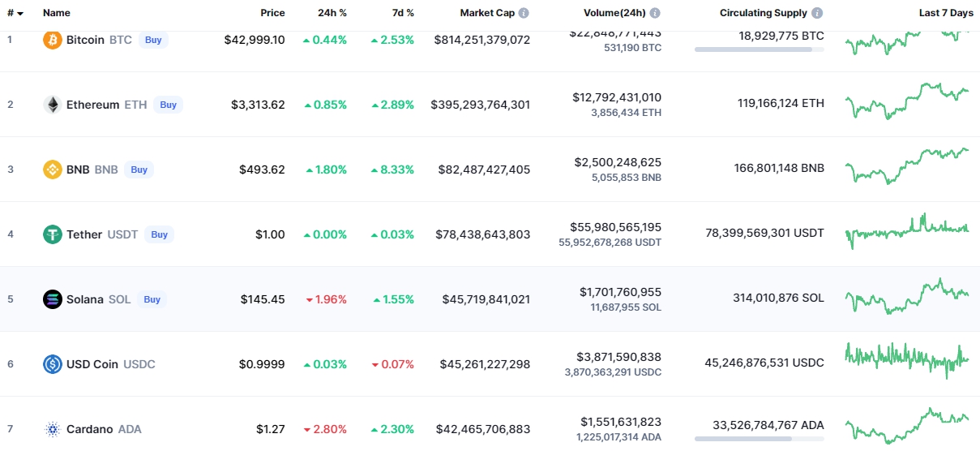
Task: Click Tether volume $55,980,565,195
Action: click(616, 227)
